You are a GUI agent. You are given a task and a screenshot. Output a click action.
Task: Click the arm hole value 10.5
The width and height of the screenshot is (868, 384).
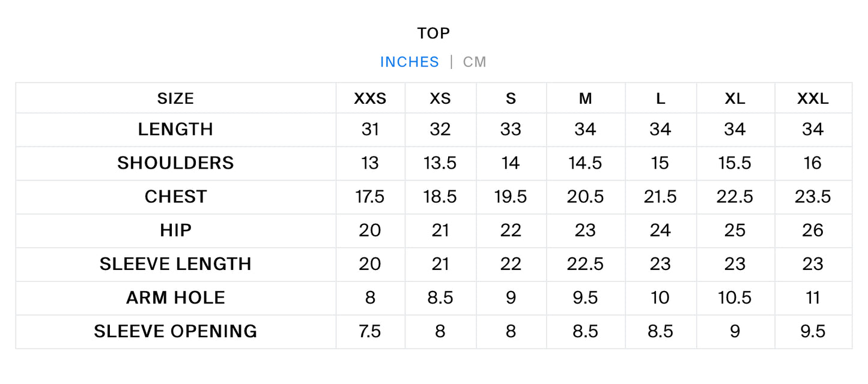click(735, 298)
